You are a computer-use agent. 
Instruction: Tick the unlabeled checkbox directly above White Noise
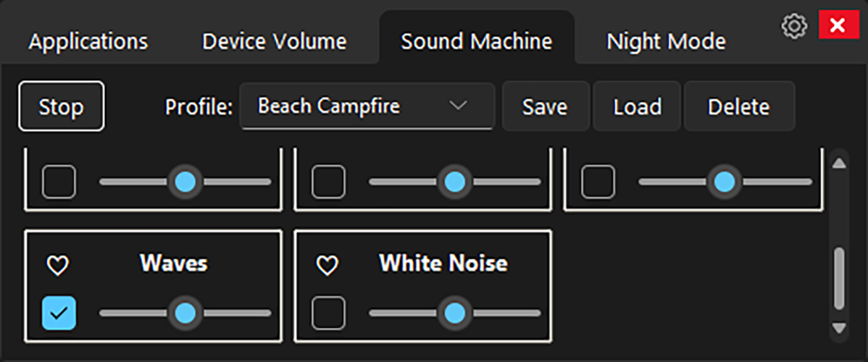pos(328,182)
